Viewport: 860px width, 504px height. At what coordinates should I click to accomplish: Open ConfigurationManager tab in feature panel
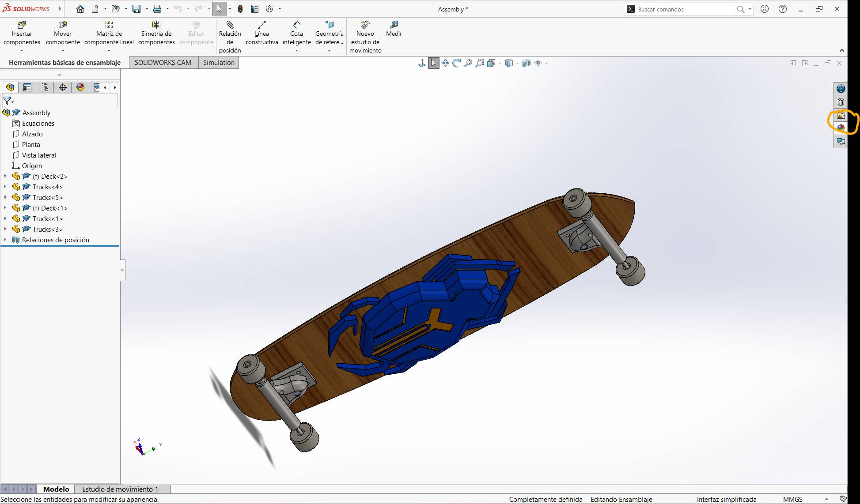coord(45,87)
